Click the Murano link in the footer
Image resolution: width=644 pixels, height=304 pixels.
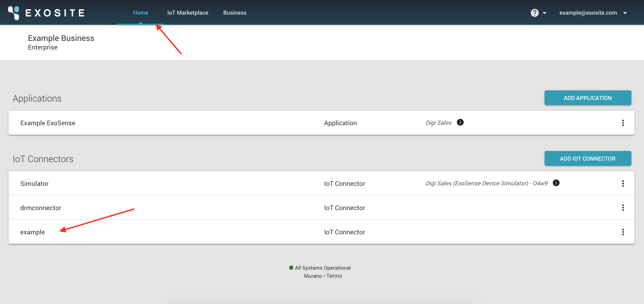313,275
